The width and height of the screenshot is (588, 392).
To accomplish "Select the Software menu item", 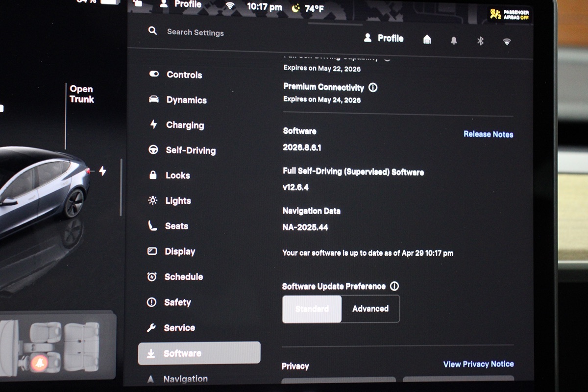I will coord(199,353).
